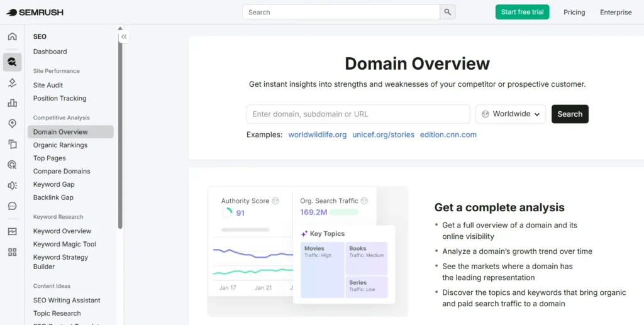Focus the Enter domain, subdomain or URL field
The height and width of the screenshot is (325, 644).
coord(358,114)
